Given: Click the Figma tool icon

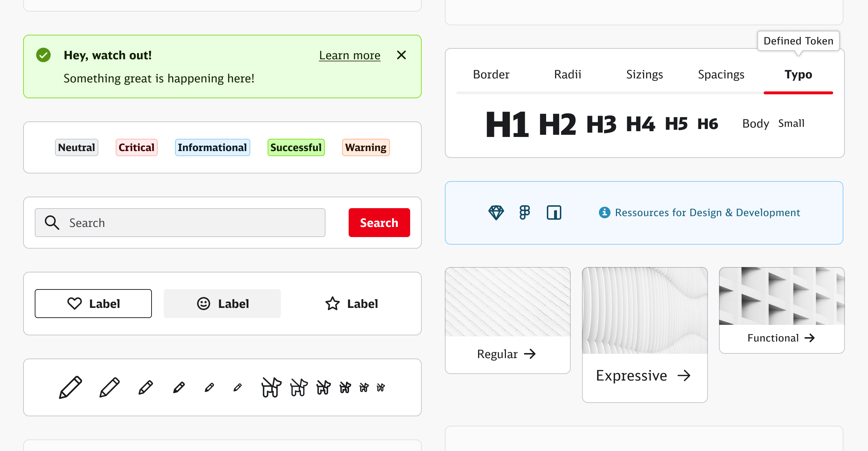Looking at the screenshot, I should (524, 213).
